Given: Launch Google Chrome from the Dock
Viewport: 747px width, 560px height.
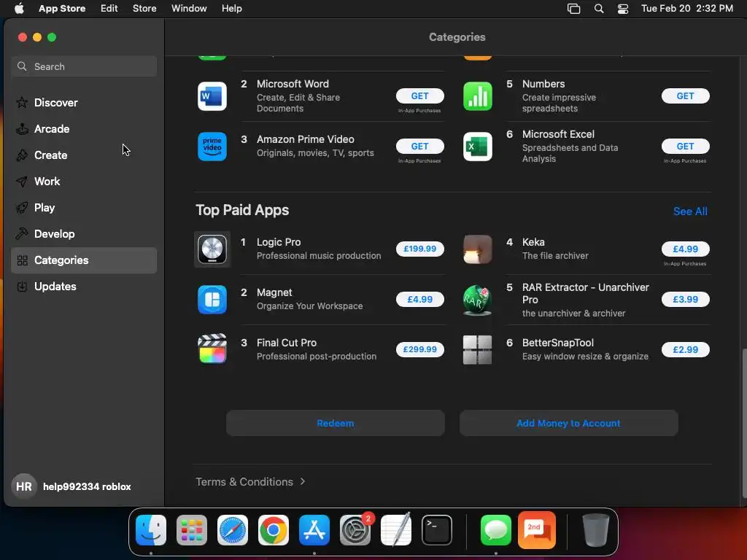Looking at the screenshot, I should point(274,530).
